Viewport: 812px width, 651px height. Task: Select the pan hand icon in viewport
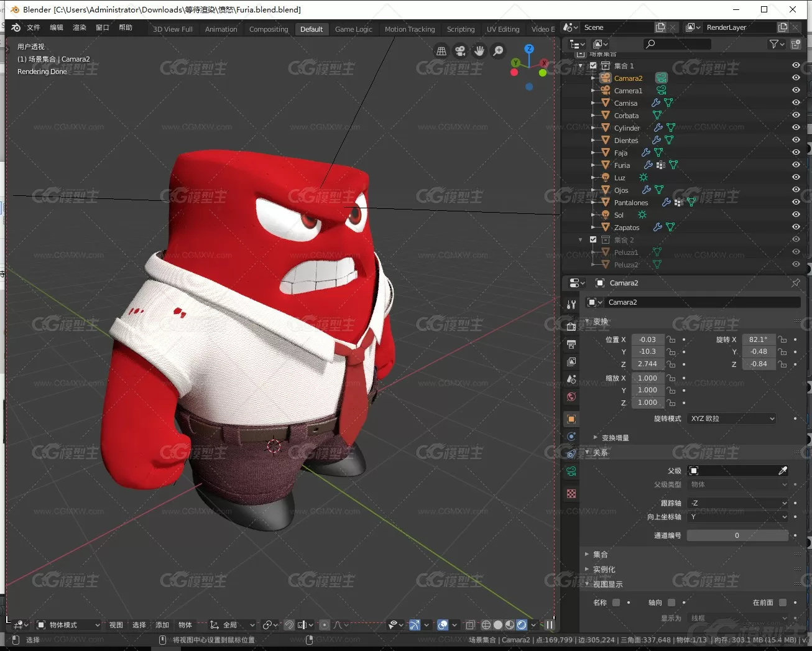click(x=479, y=51)
